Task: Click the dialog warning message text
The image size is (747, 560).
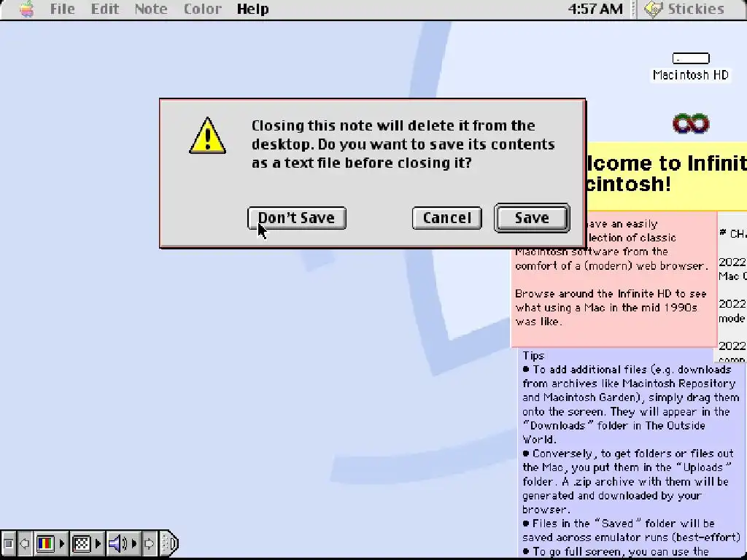Action: 403,144
